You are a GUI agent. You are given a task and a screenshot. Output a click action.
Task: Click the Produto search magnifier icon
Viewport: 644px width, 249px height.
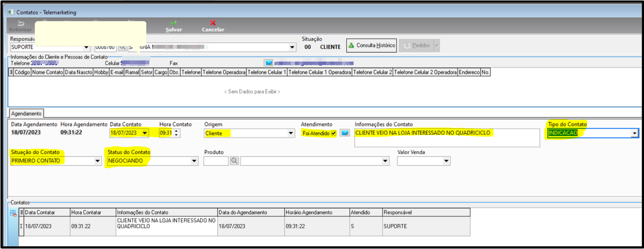click(x=234, y=161)
